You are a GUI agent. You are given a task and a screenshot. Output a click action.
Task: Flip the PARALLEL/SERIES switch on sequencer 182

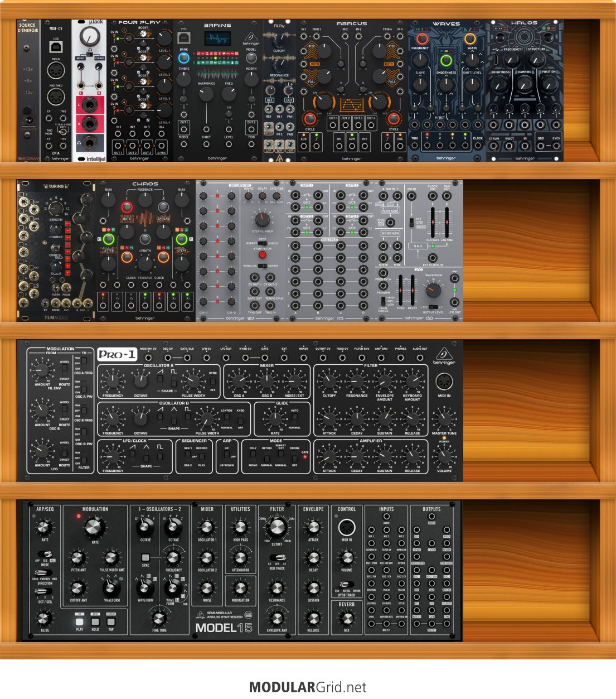262,266
